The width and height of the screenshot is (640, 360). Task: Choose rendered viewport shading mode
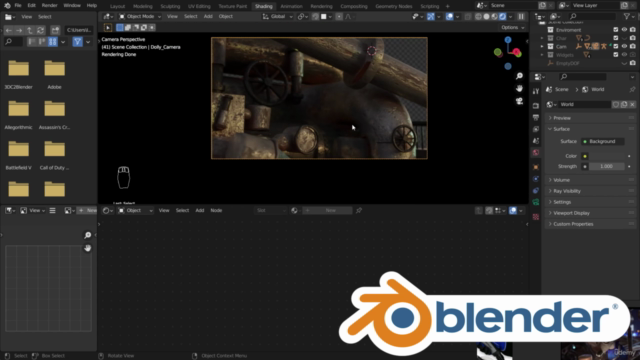pos(502,17)
